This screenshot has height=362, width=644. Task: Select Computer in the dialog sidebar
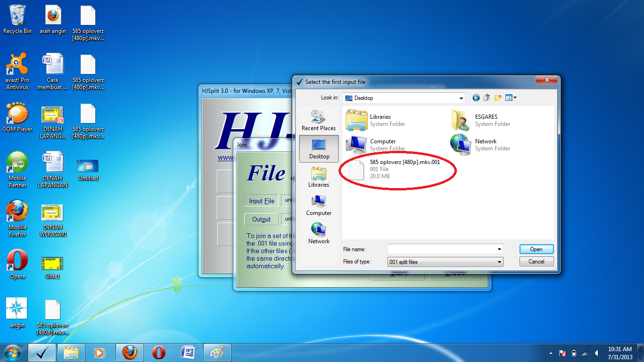[319, 206]
